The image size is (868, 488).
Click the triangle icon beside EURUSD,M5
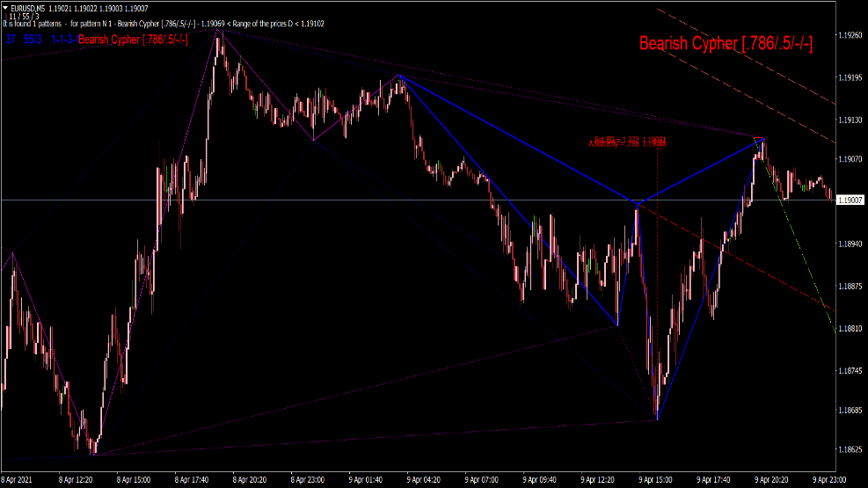coord(4,7)
